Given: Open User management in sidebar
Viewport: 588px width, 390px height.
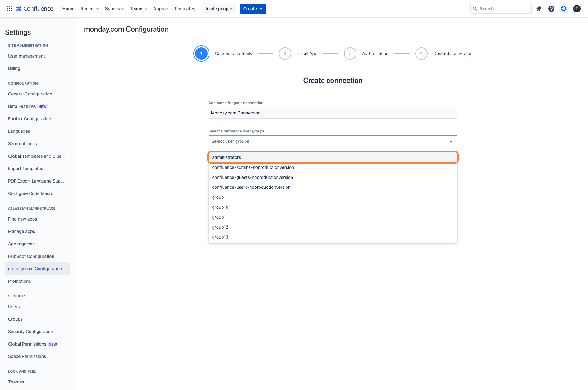Looking at the screenshot, I should pyautogui.click(x=26, y=56).
